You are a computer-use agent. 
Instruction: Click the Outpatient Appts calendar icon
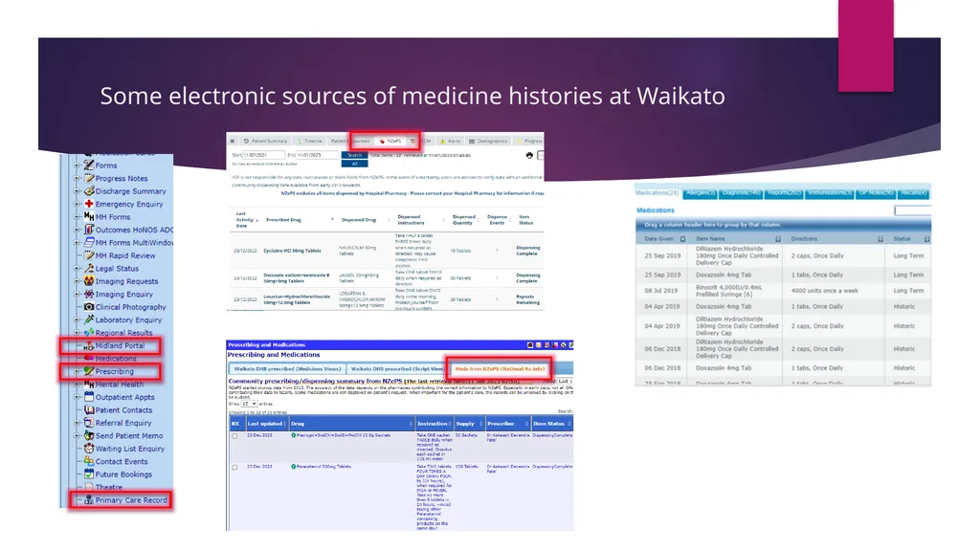(89, 397)
